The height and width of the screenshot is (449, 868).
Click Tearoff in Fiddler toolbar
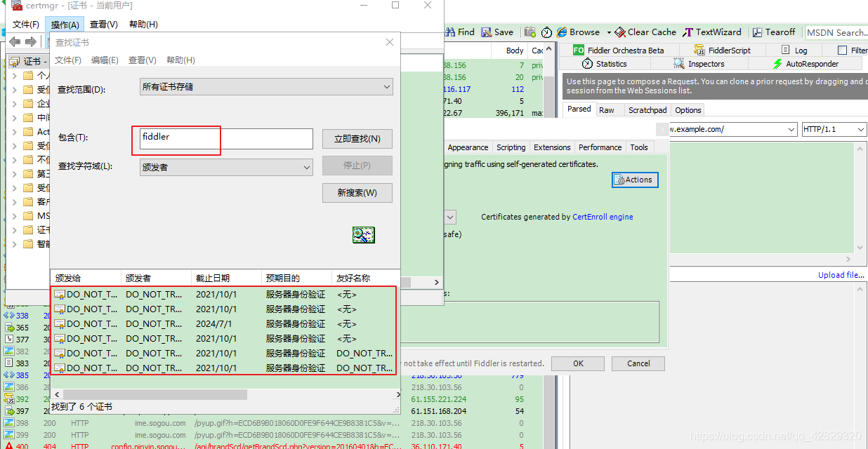774,32
